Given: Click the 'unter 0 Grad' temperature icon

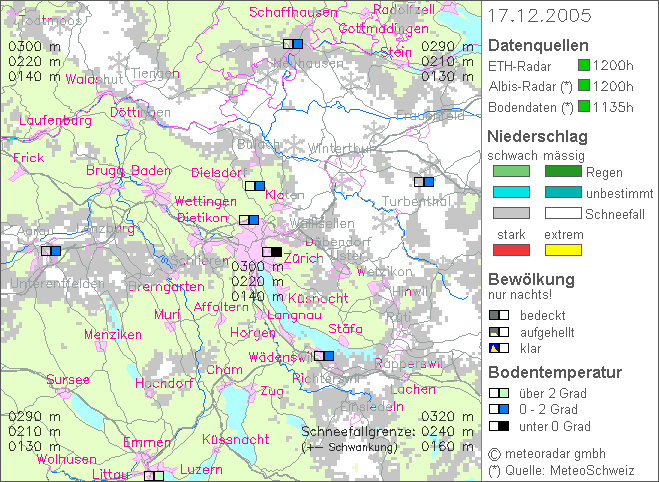Looking at the screenshot, I should coord(499,426).
